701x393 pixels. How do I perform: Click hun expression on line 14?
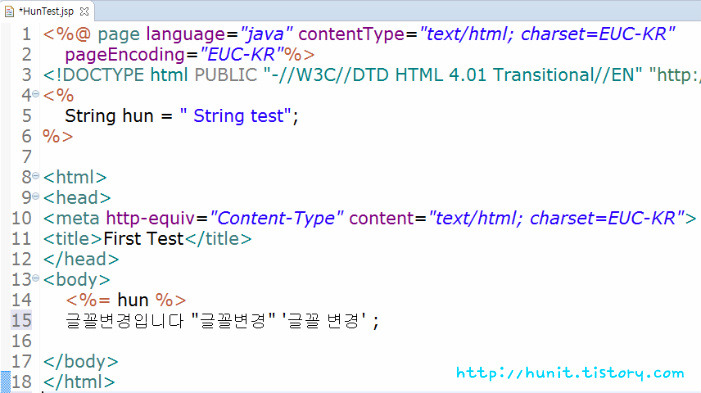[133, 300]
